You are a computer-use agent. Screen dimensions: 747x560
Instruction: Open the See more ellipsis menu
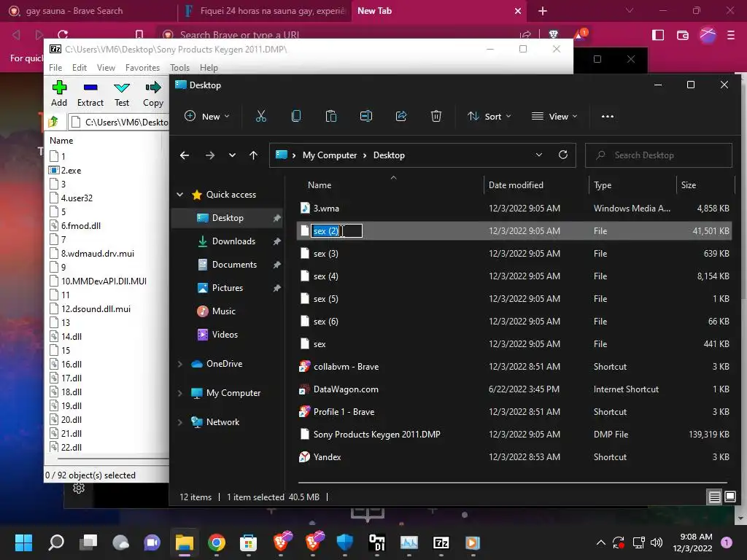pos(608,116)
